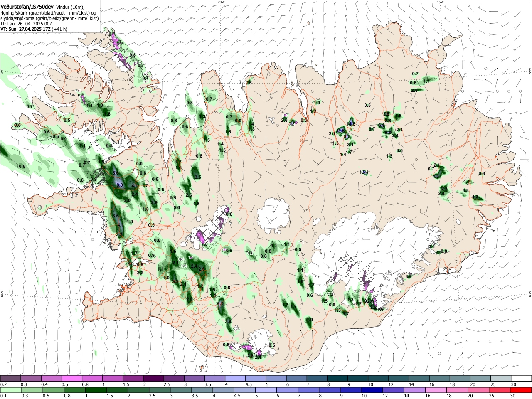Click the '3.4' precipitation value in the south
The height and width of the screenshot is (399, 532).
[x=228, y=321]
